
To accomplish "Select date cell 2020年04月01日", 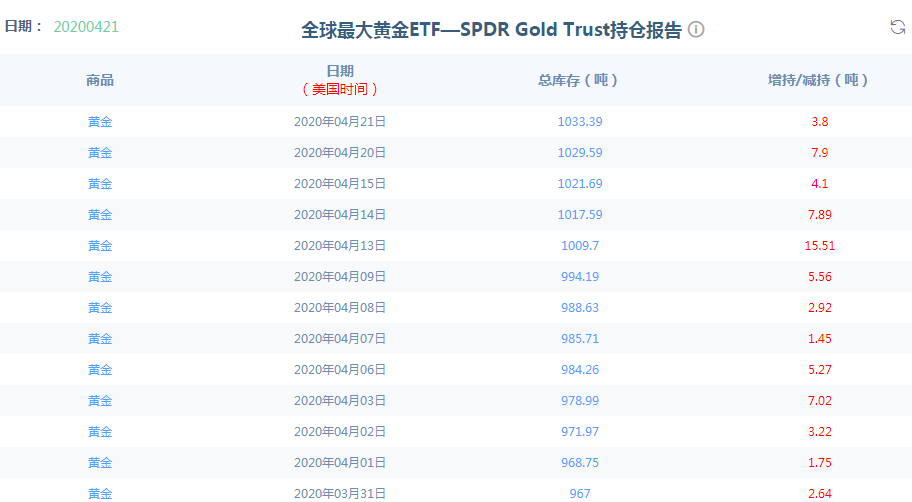I will (340, 463).
